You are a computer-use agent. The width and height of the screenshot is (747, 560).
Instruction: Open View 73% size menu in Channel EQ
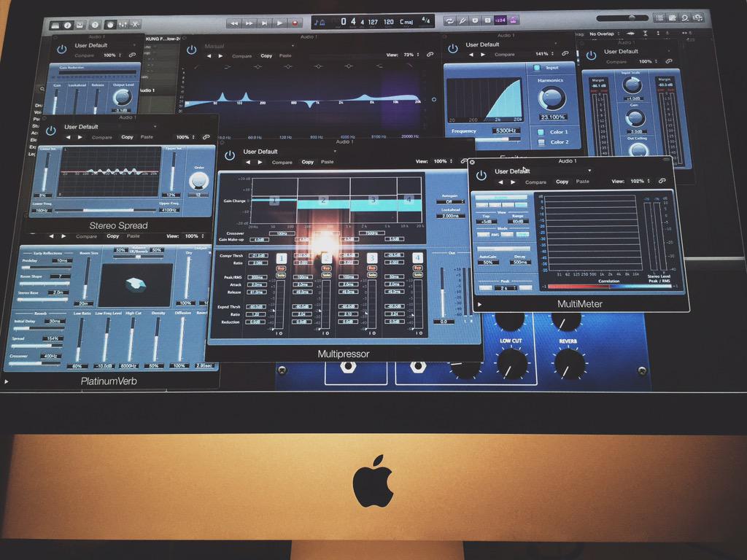[x=411, y=55]
